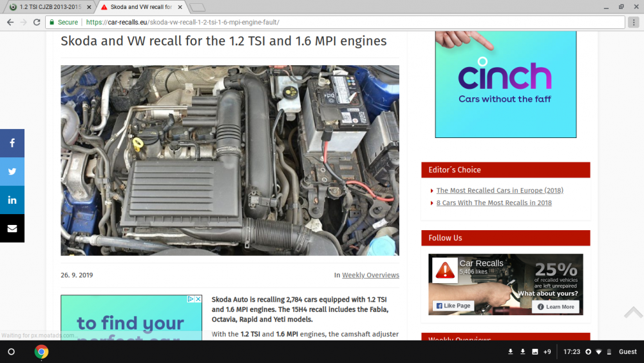Screen dimensions: 644x363
Task: Click the 'to find your' banner ad
Action: coord(131,318)
